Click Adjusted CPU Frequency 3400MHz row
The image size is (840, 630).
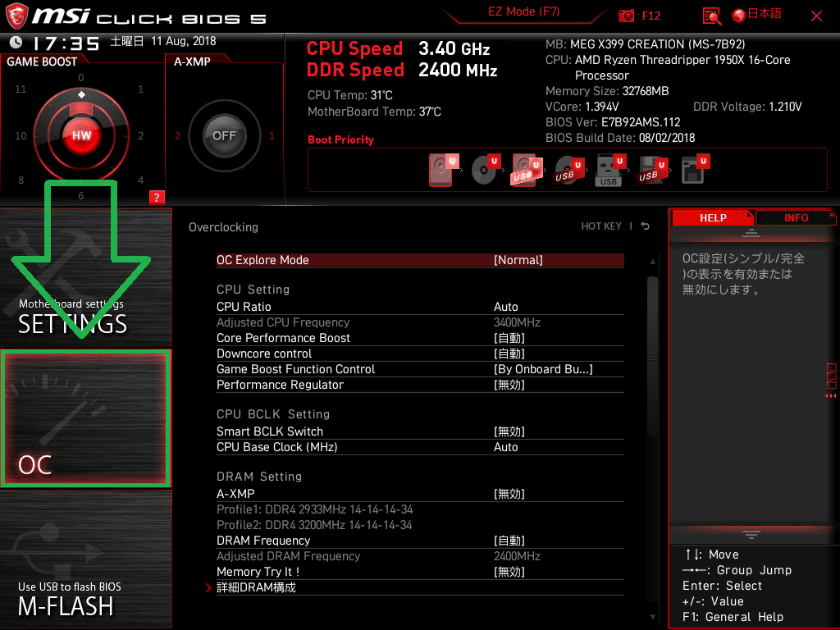click(420, 322)
